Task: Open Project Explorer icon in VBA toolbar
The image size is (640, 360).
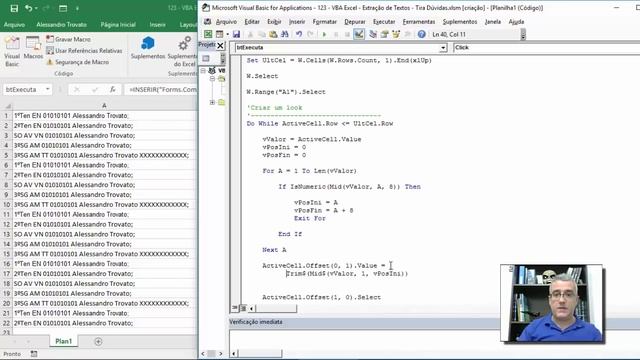Action: 373,34
